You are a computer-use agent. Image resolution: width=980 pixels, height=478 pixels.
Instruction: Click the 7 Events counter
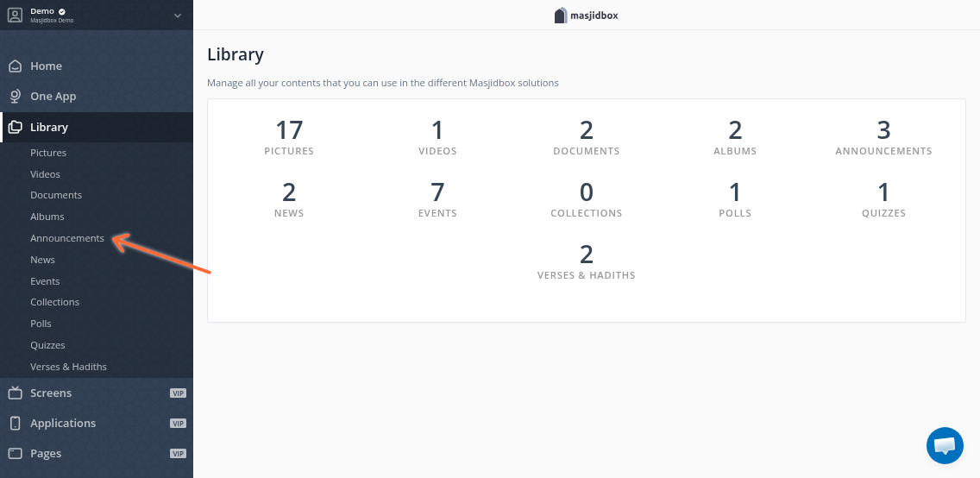pyautogui.click(x=437, y=199)
